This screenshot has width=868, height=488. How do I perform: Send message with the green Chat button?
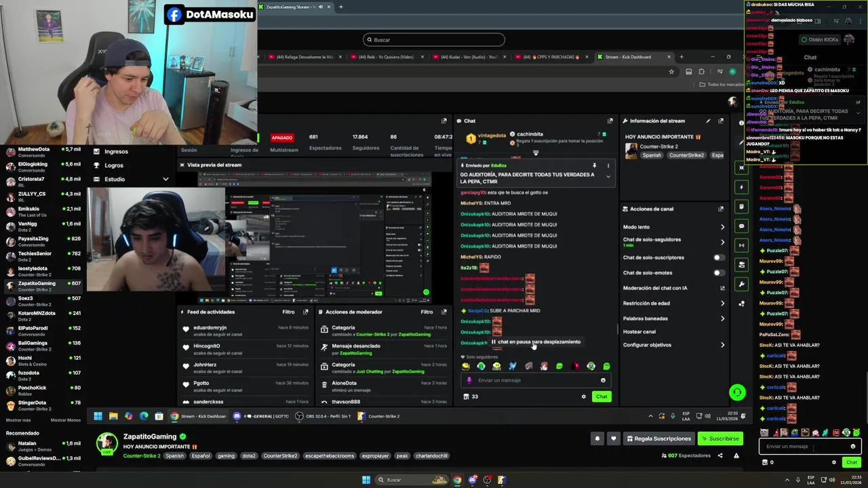click(851, 462)
